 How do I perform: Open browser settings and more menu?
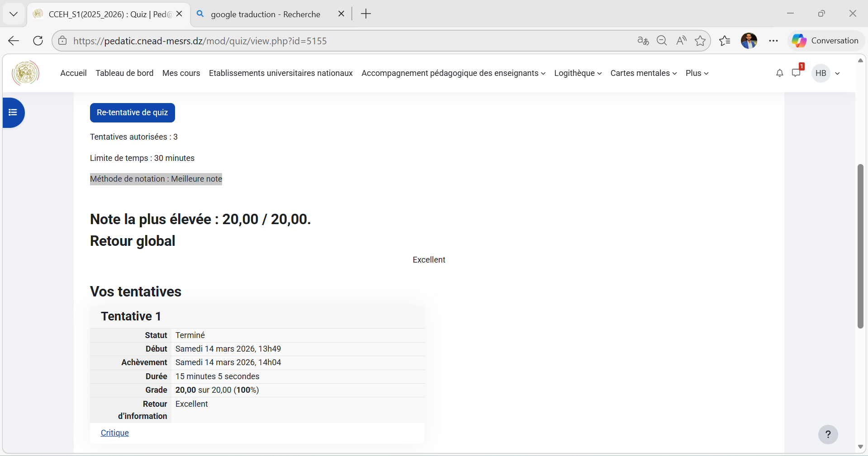tap(773, 41)
